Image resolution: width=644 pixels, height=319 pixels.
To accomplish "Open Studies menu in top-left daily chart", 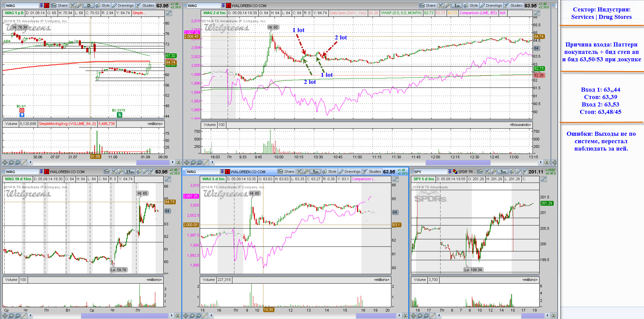I will (145, 5).
